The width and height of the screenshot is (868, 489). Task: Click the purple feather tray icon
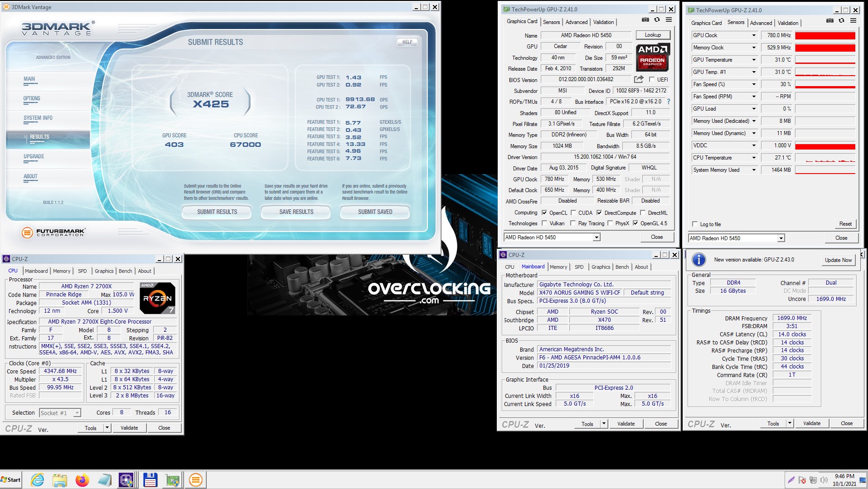791,480
